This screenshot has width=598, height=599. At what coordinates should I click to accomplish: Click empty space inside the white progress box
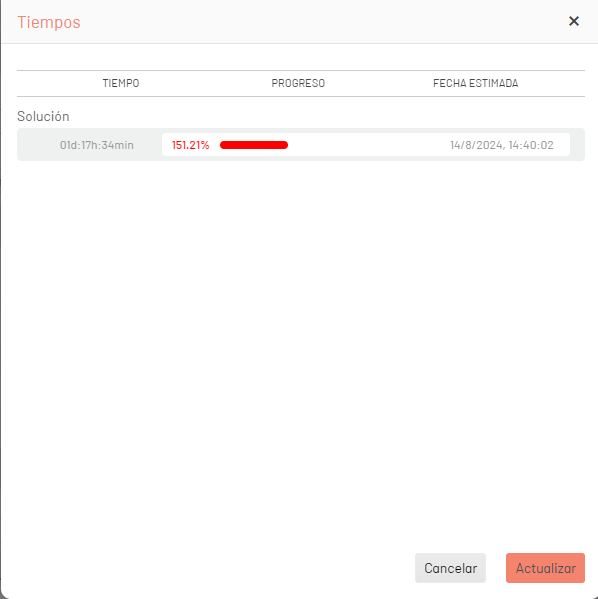pyautogui.click(x=367, y=145)
